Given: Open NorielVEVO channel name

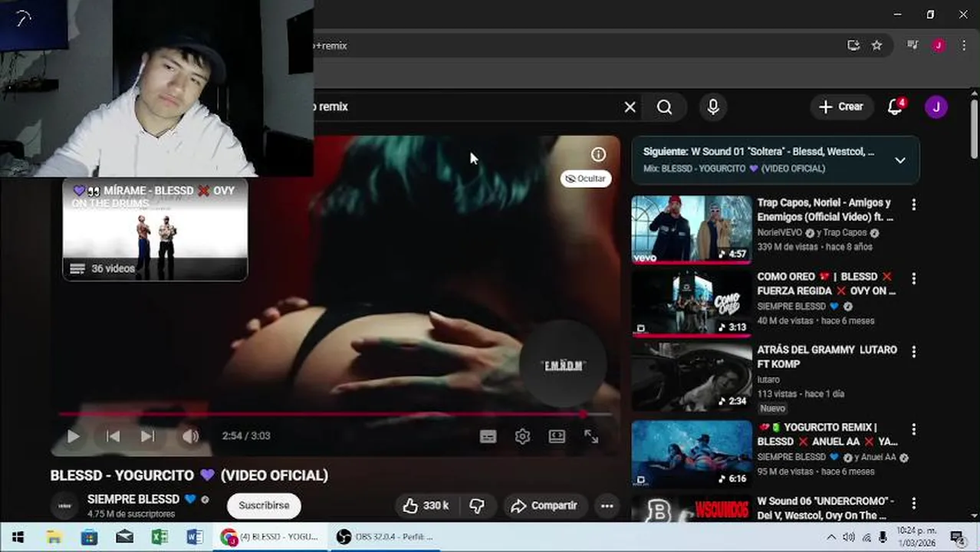Looking at the screenshot, I should pyautogui.click(x=780, y=232).
